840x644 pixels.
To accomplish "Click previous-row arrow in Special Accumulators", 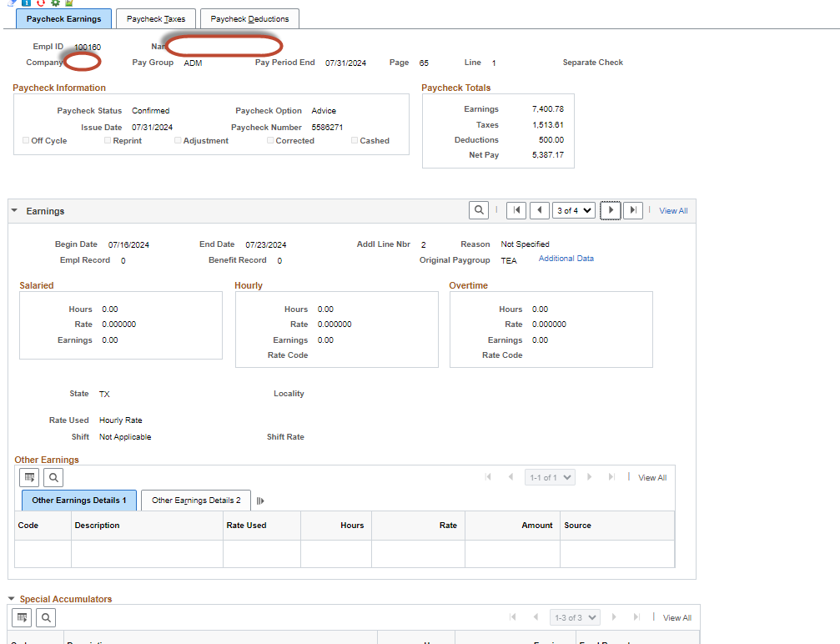I will coord(536,617).
